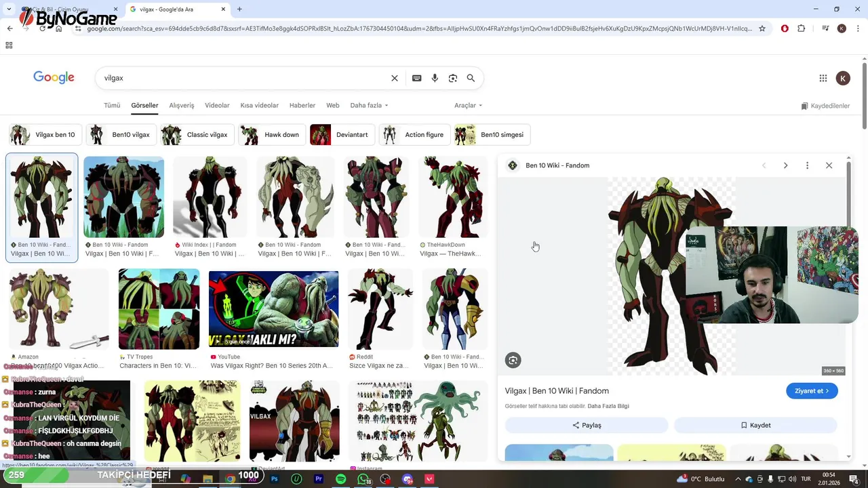Viewport: 868px width, 488px height.
Task: Go to the Google logo homepage
Action: [x=54, y=77]
